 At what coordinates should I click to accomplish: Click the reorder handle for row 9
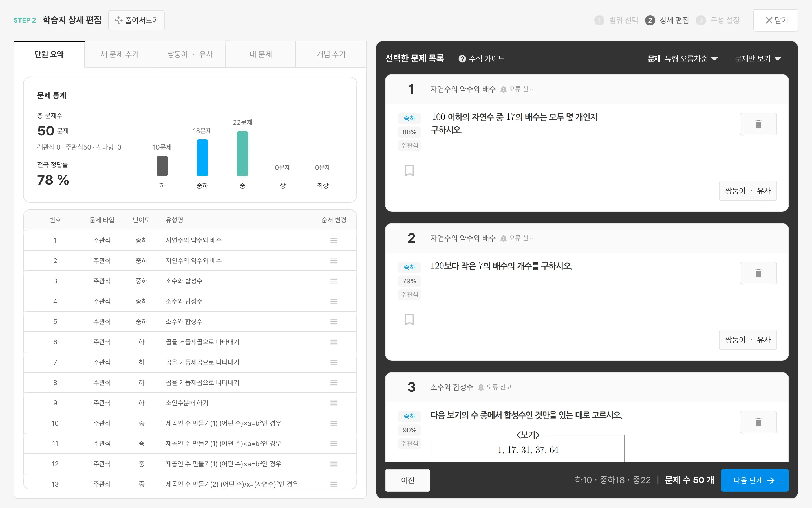coord(334,403)
